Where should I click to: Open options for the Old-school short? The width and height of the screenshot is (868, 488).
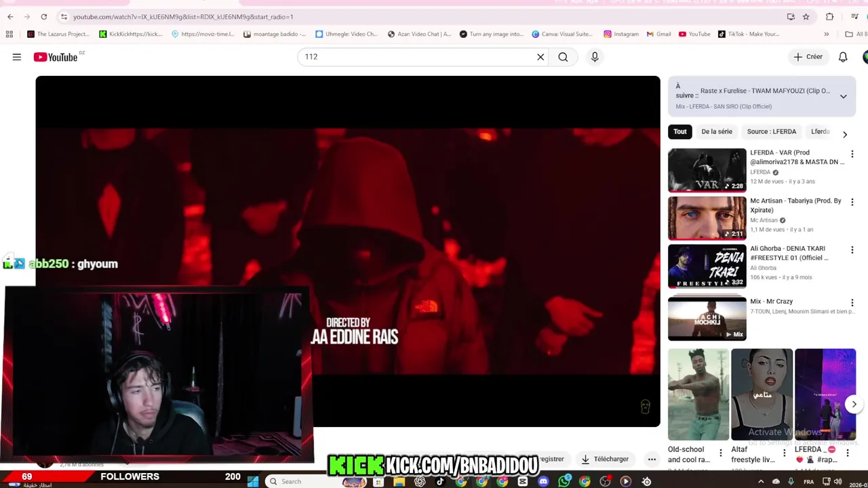(x=720, y=453)
